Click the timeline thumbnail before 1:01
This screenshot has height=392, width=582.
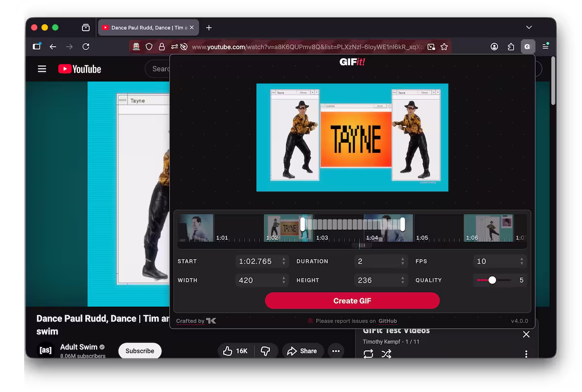[195, 228]
